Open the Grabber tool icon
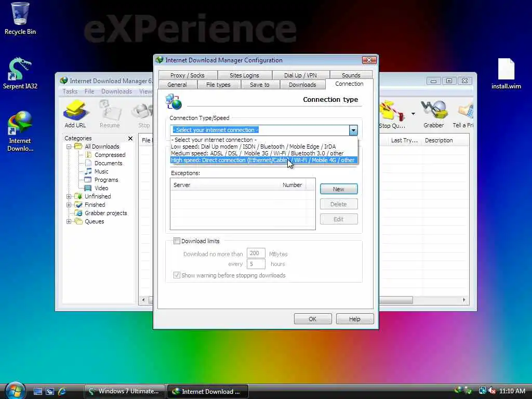This screenshot has width=532, height=399. coord(433,114)
